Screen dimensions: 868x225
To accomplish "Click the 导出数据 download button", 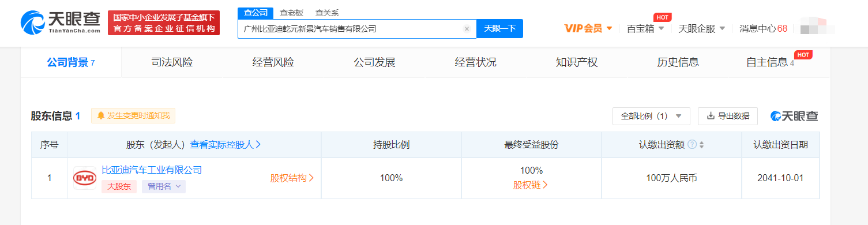I will click(x=728, y=116).
